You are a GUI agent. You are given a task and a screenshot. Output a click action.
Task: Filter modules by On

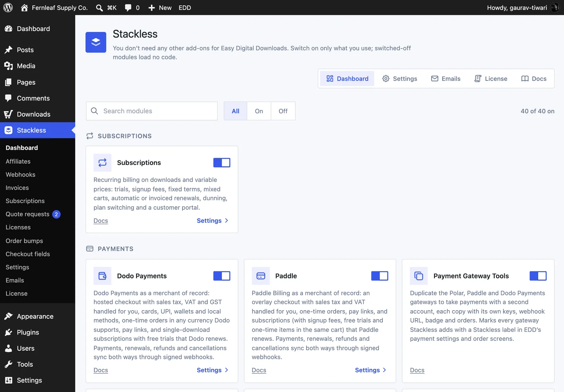[259, 111]
